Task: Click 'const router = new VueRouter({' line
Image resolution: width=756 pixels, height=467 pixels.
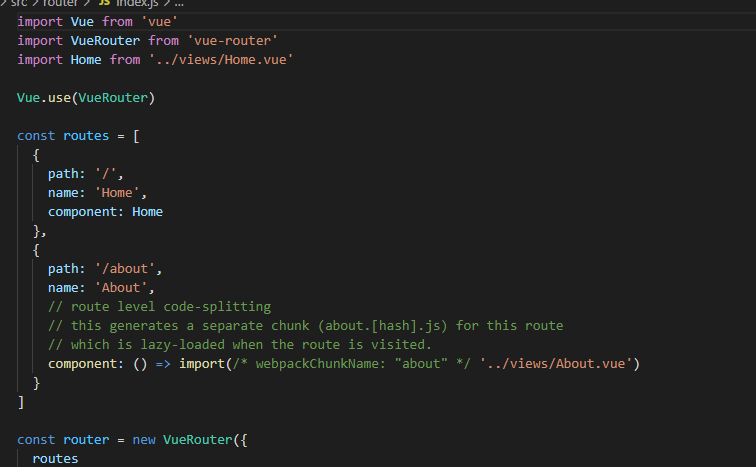Action: pos(132,440)
